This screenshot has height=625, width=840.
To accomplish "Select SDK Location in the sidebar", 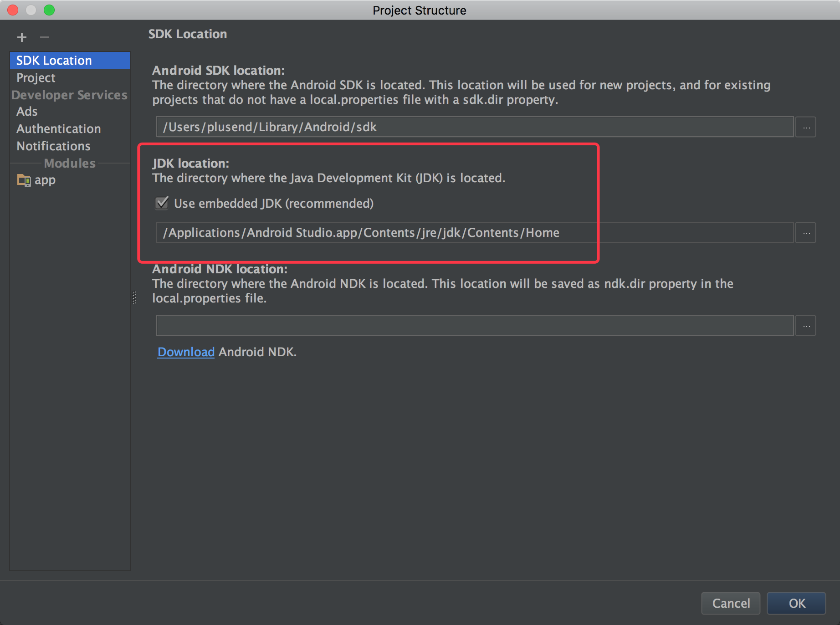I will [x=53, y=60].
